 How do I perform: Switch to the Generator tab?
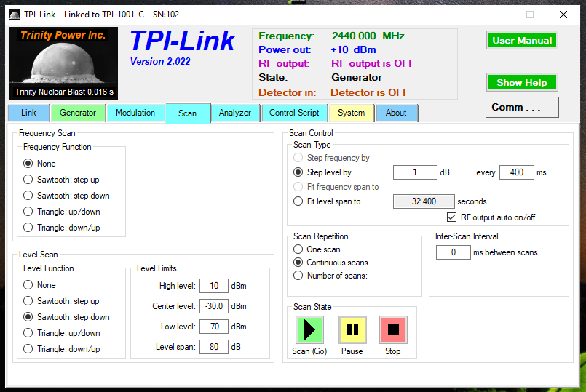tap(78, 113)
